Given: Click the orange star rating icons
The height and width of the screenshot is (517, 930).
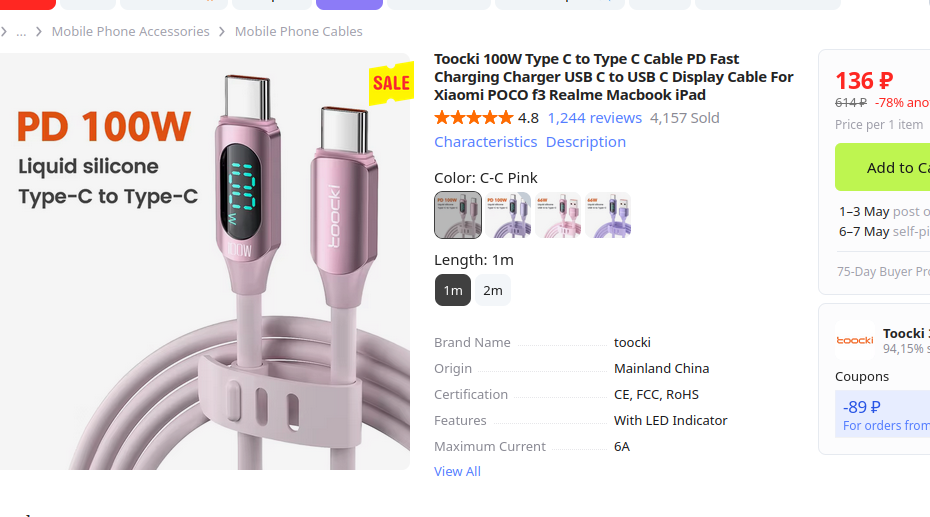Looking at the screenshot, I should point(473,118).
